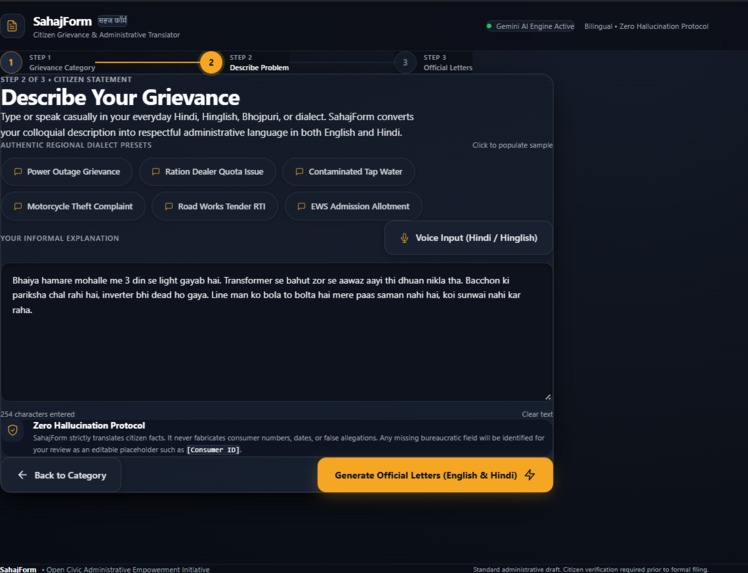Click the chat icon on Ration Dealer Quota Issue
Screen dimensions: 748x573
[156, 172]
